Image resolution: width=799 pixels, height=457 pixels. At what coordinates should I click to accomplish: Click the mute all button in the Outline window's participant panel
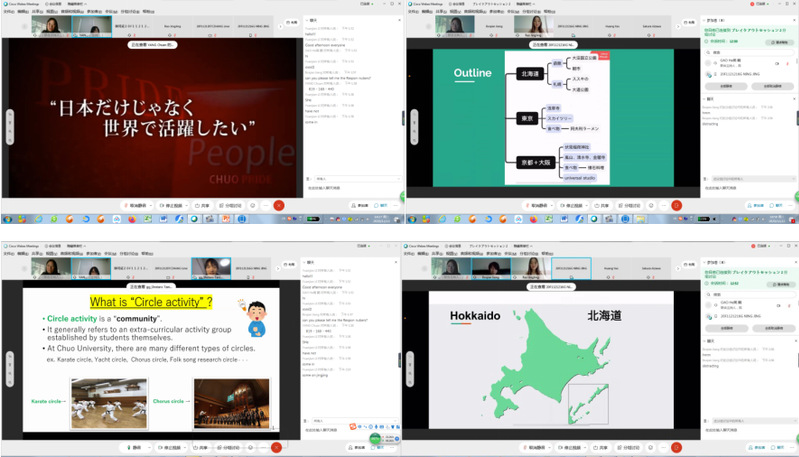coord(727,86)
